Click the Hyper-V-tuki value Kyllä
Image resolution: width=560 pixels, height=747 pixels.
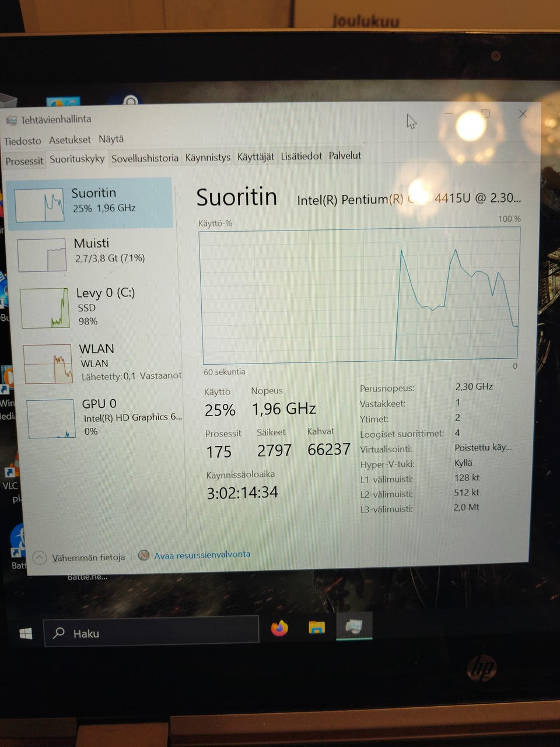click(x=463, y=462)
